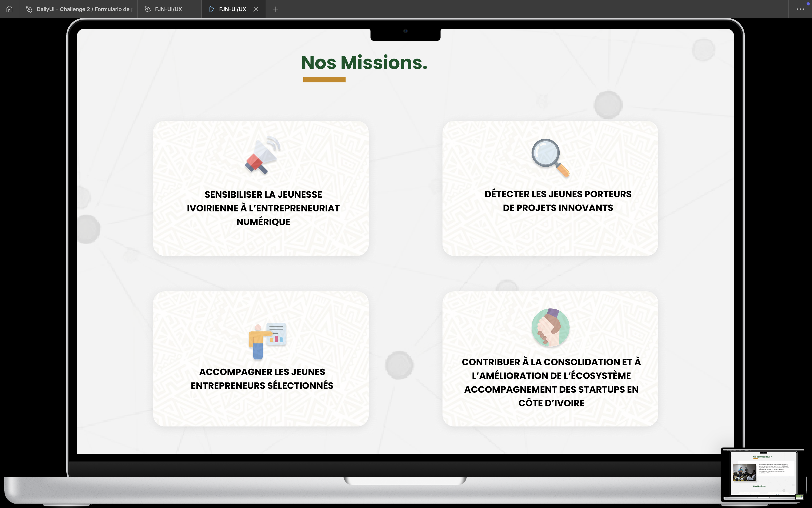Click the pen icon on the DailyUI tab
This screenshot has width=812, height=508.
click(29, 9)
